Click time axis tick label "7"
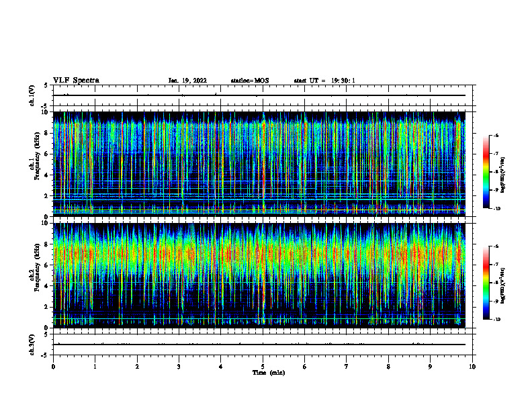 tap(347, 367)
